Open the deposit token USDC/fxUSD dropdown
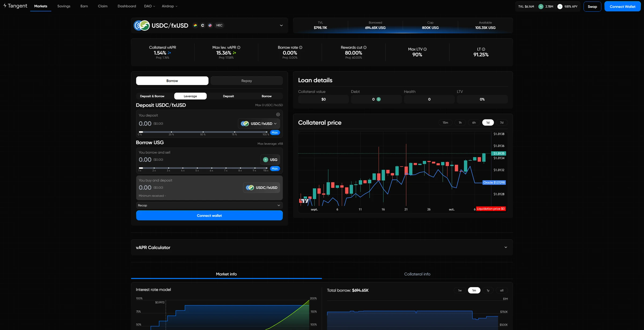The width and height of the screenshot is (644, 330). pyautogui.click(x=259, y=124)
